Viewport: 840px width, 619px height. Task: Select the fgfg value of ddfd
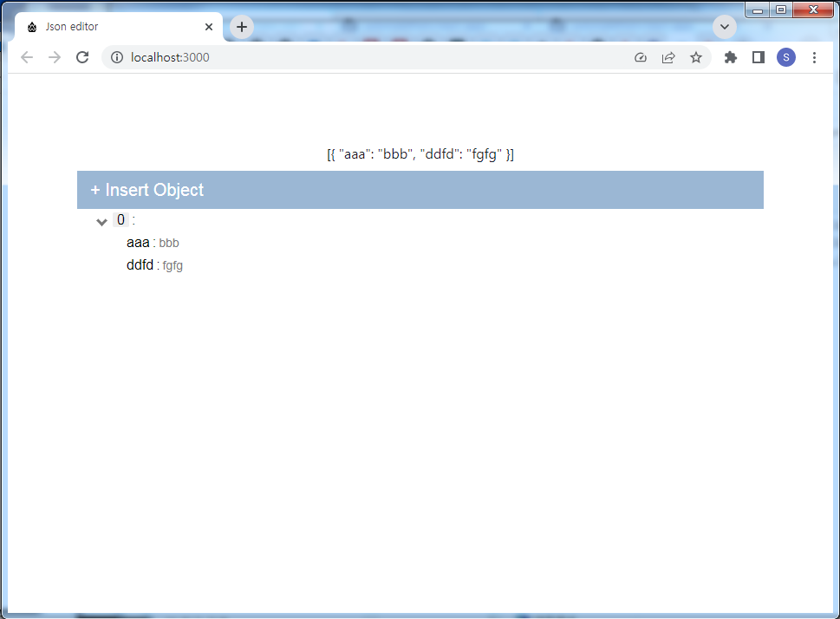pos(173,265)
